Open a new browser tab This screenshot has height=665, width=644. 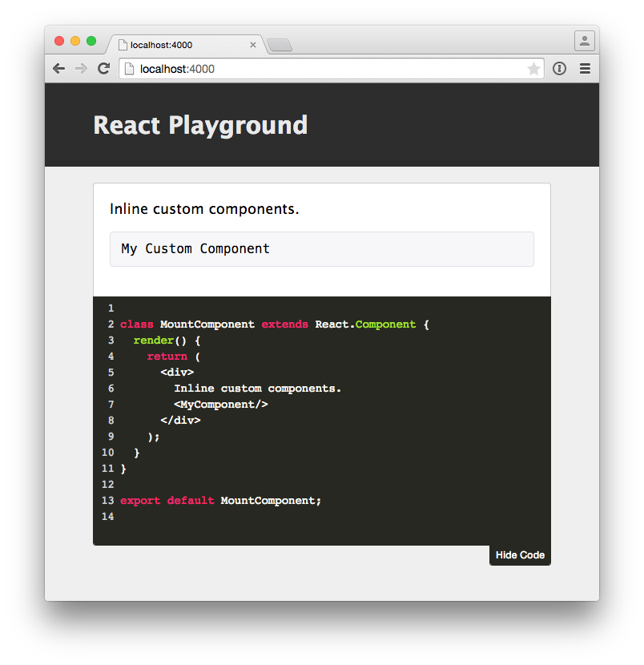pyautogui.click(x=279, y=45)
